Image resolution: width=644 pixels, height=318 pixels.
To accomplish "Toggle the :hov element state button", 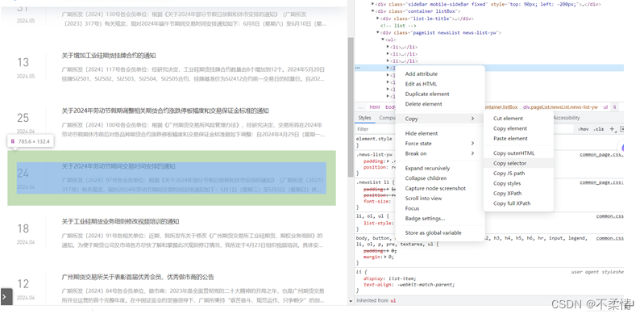I will (x=583, y=129).
